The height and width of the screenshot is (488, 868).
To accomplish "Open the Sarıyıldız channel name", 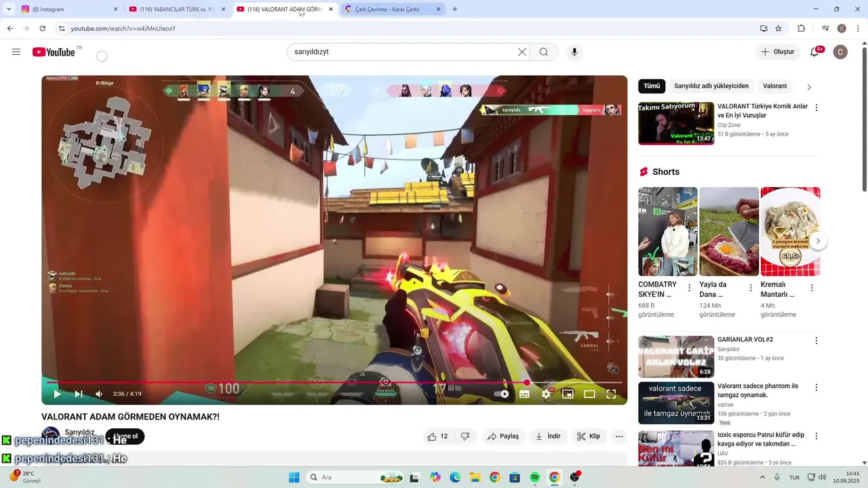I will pyautogui.click(x=79, y=432).
